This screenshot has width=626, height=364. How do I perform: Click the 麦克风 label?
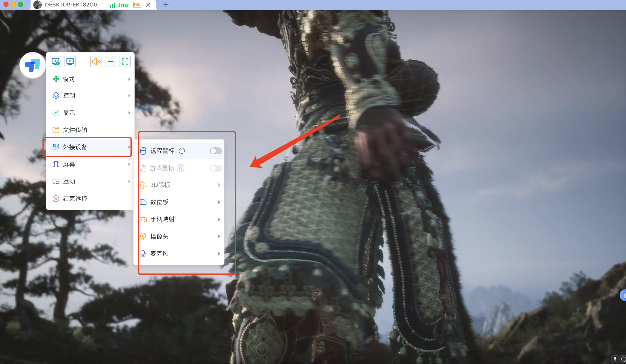point(159,254)
